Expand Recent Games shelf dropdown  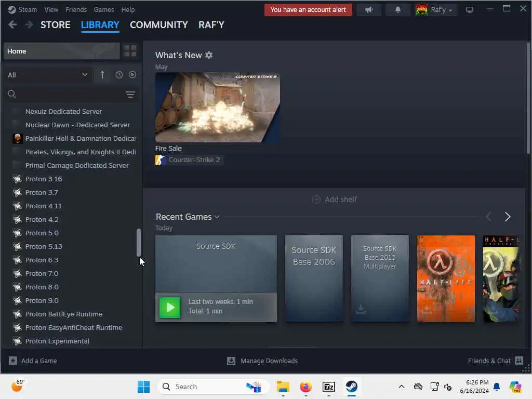(x=217, y=217)
